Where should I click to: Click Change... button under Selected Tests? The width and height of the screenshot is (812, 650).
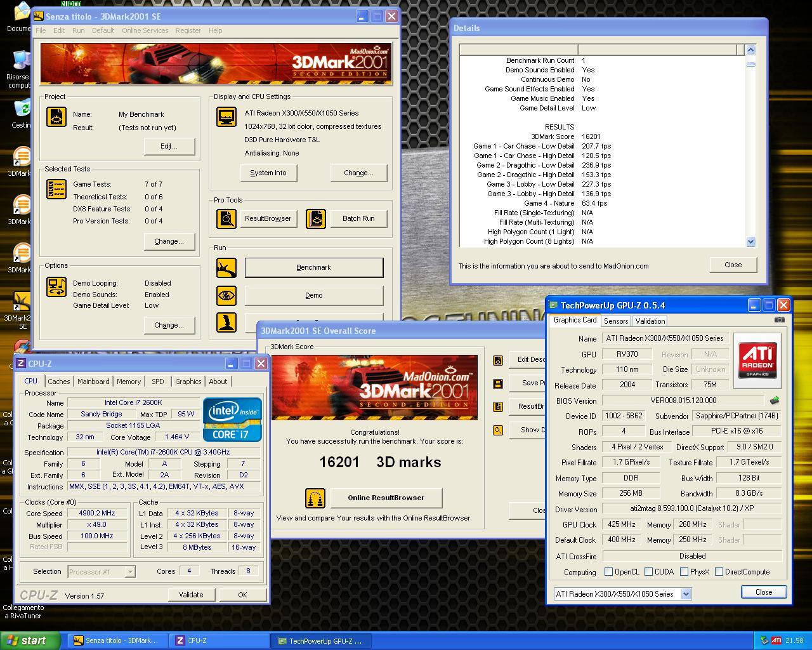[169, 241]
